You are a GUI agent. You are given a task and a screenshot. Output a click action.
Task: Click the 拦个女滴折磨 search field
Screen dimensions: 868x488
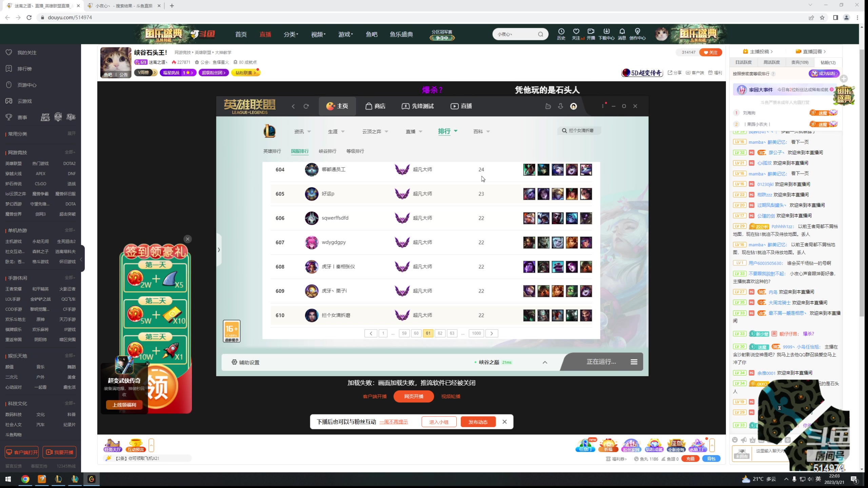coord(580,130)
